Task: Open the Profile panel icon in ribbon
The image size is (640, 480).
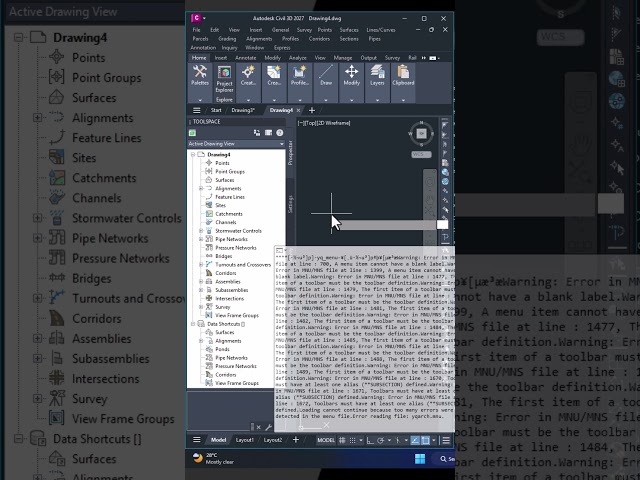Action: click(300, 72)
